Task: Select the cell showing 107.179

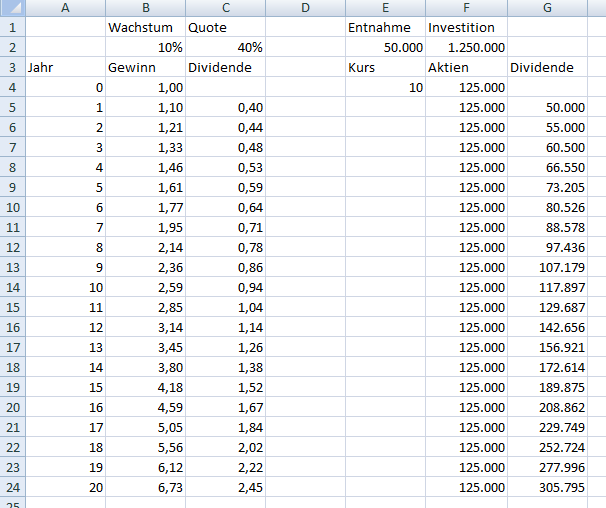Action: [x=547, y=267]
